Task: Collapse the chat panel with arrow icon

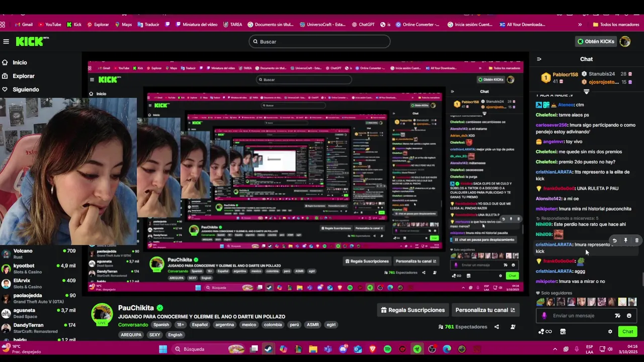Action: point(539,59)
